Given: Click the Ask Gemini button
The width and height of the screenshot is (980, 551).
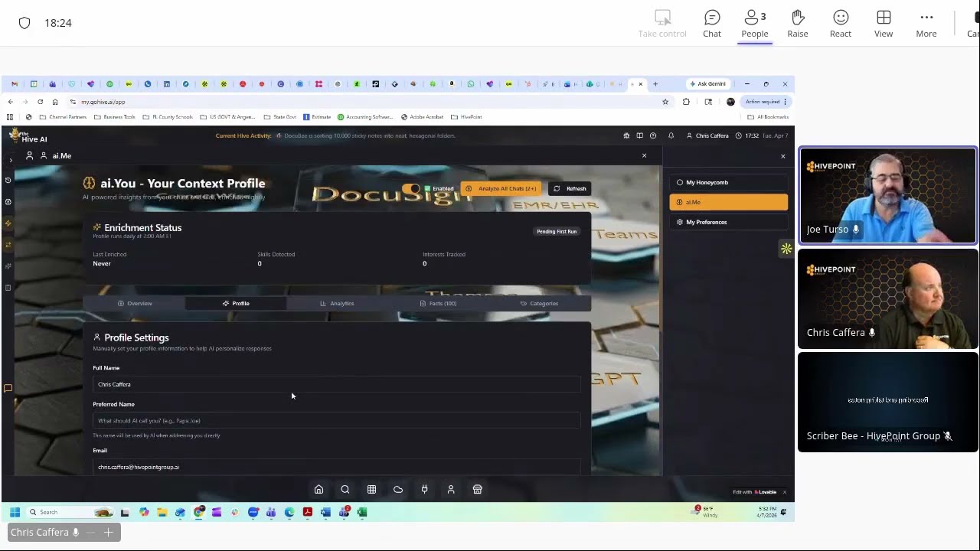Looking at the screenshot, I should pos(707,84).
